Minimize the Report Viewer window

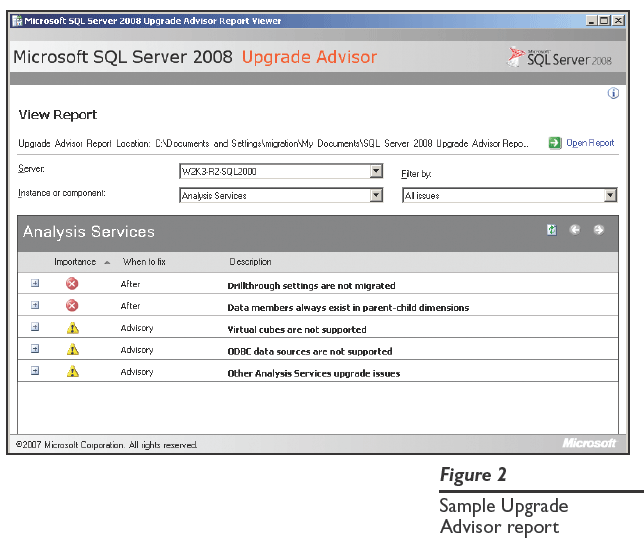[591, 21]
